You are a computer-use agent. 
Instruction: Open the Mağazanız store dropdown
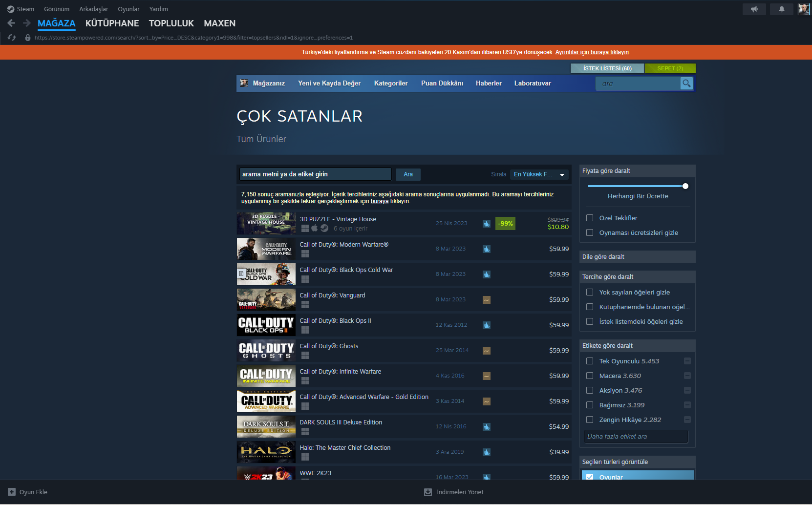click(269, 84)
